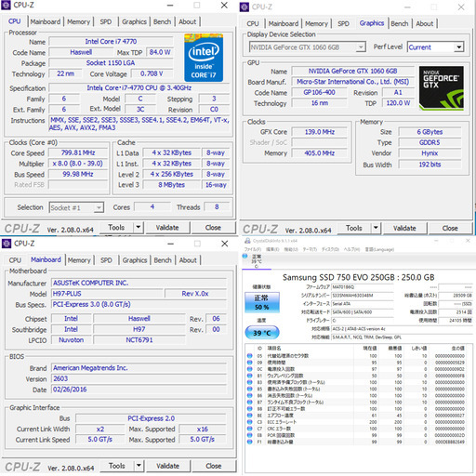Click the '6 GBytes' memory size value
This screenshot has width=476, height=476.
pos(430,132)
